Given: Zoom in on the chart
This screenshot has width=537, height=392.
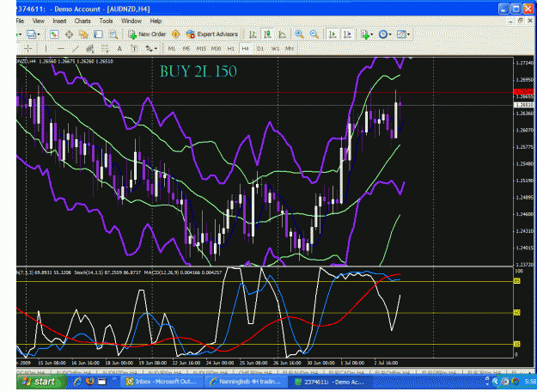Looking at the screenshot, I should click(299, 34).
